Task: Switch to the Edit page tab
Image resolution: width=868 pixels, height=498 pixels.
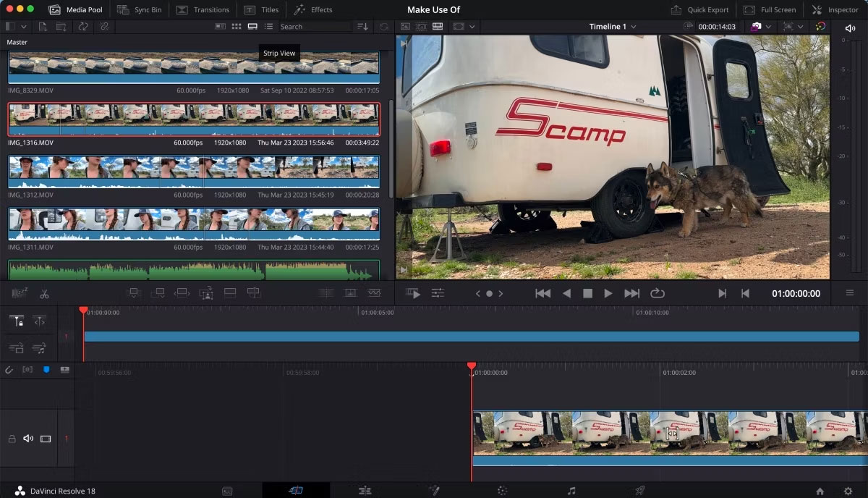Action: point(365,491)
